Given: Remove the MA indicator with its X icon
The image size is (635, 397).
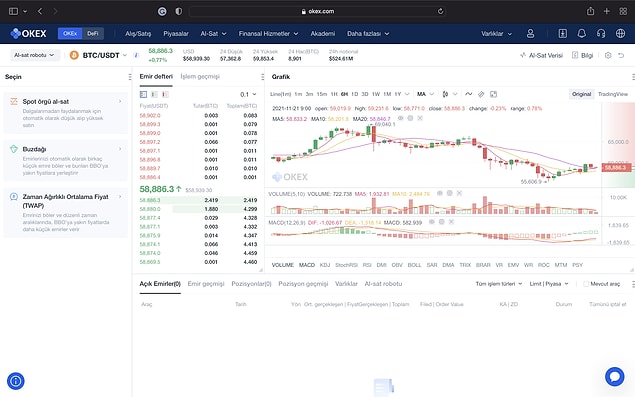Looking at the screenshot, I should coord(420,118).
